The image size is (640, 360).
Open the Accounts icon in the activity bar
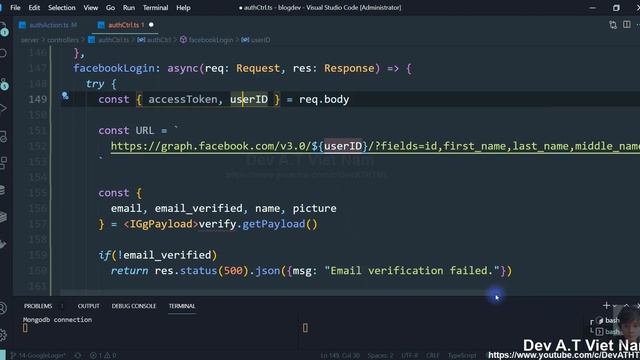3,308
